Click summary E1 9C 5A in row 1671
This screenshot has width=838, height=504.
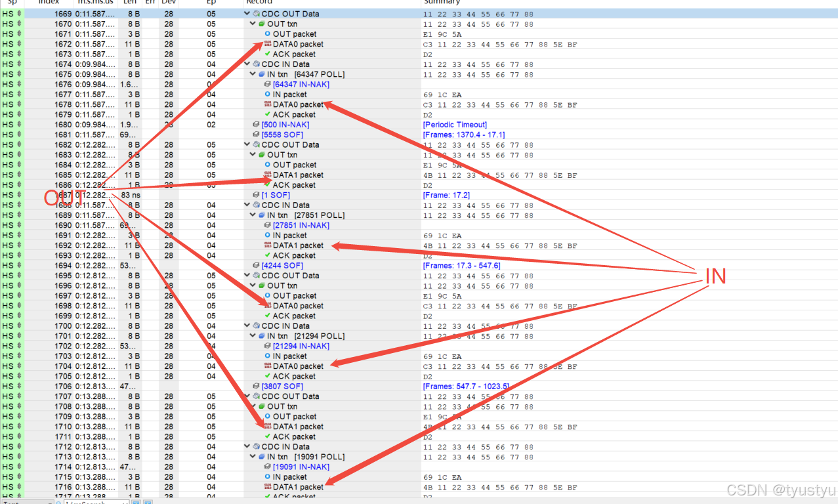[442, 34]
